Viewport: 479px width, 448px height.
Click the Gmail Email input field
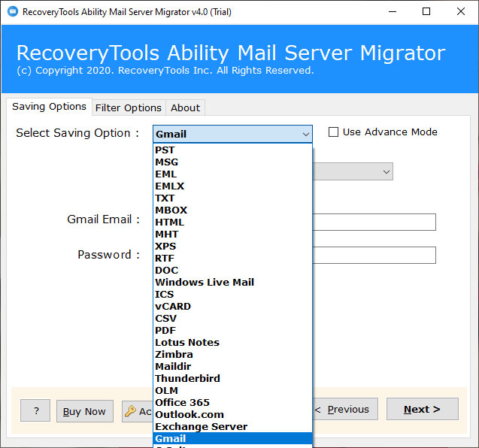[374, 222]
